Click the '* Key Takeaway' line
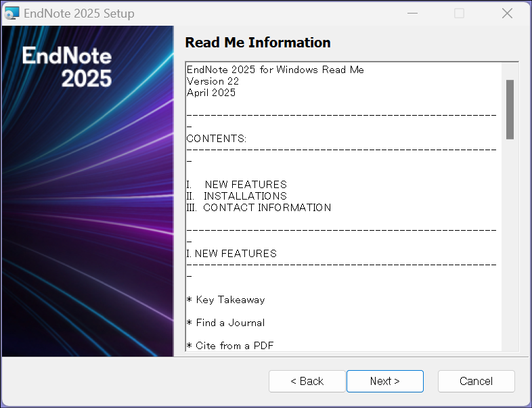 point(225,300)
